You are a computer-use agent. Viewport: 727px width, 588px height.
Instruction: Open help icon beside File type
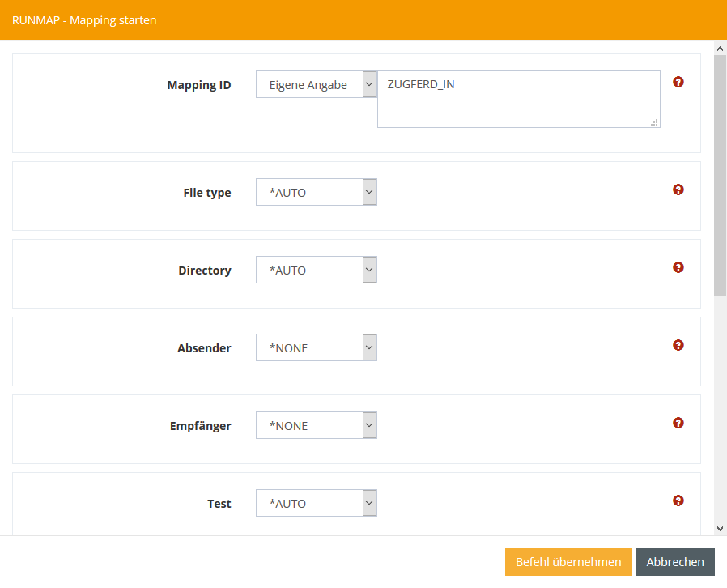click(x=678, y=190)
